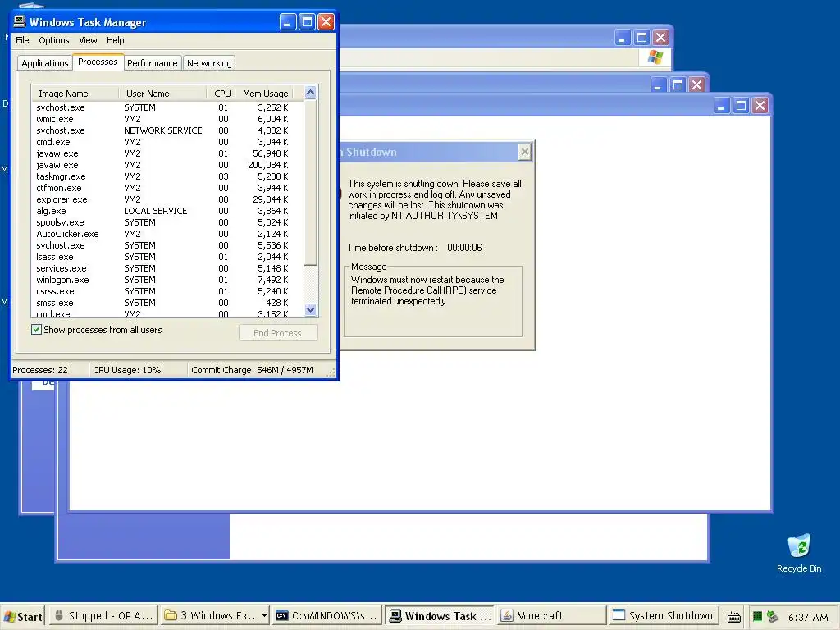Image resolution: width=840 pixels, height=630 pixels.
Task: Open the File menu in Task Manager
Action: (x=22, y=40)
